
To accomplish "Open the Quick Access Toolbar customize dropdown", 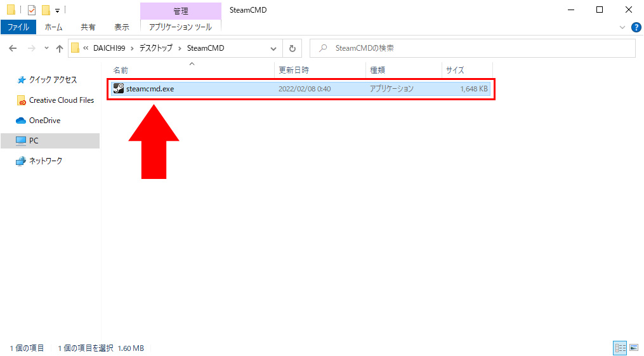I will 57,10.
